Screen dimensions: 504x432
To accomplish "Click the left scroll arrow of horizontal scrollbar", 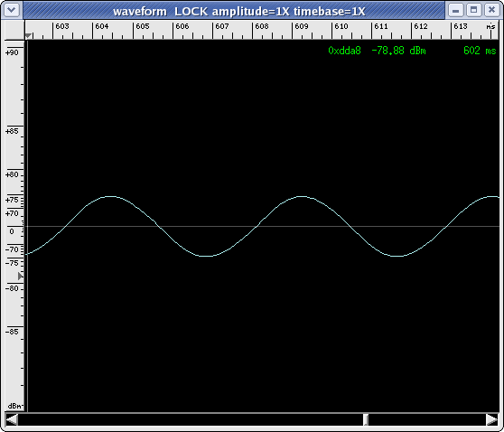I will pyautogui.click(x=12, y=419).
